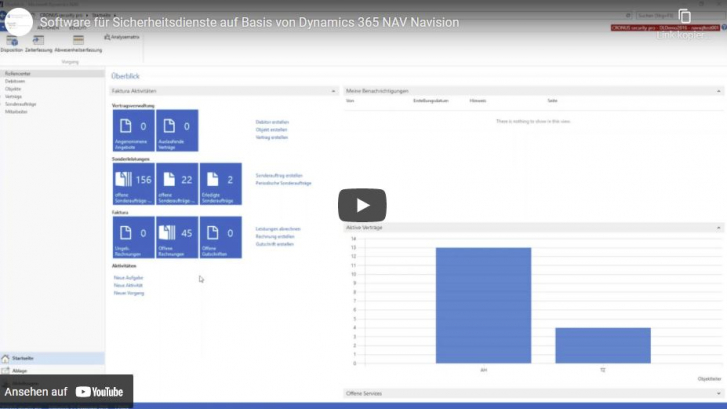Click the Neue Aufgabe link
Viewport: 727px width, 409px height.
128,277
